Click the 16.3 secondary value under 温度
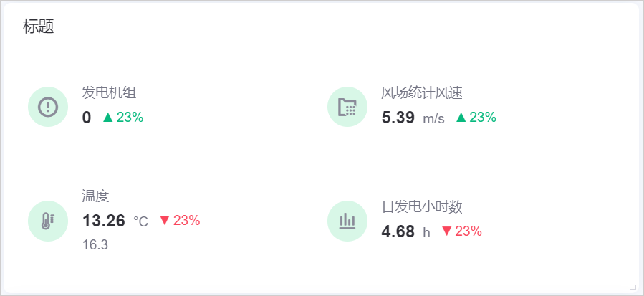The width and height of the screenshot is (644, 296). tap(95, 245)
